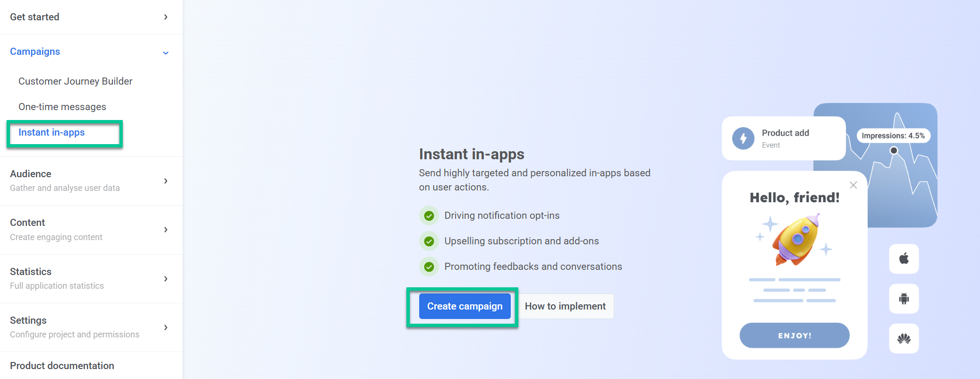Viewport: 980px width, 379px height.
Task: Click the Create campaign button
Action: point(465,306)
